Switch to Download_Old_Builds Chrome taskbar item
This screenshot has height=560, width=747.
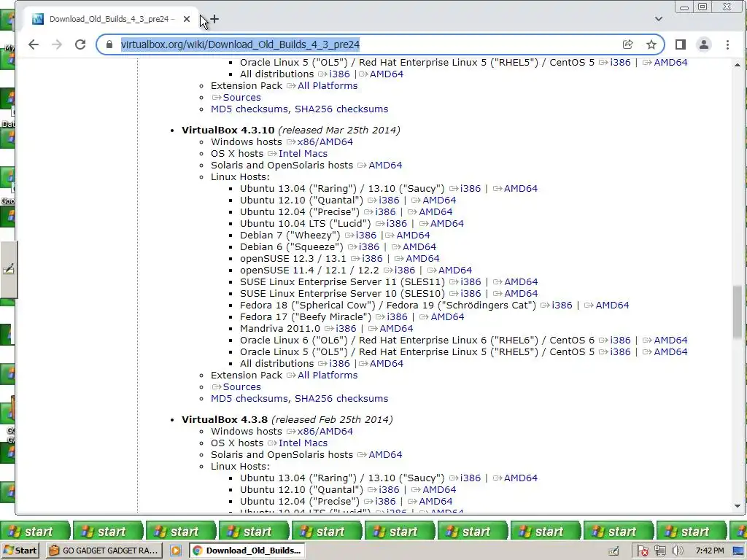tap(247, 551)
